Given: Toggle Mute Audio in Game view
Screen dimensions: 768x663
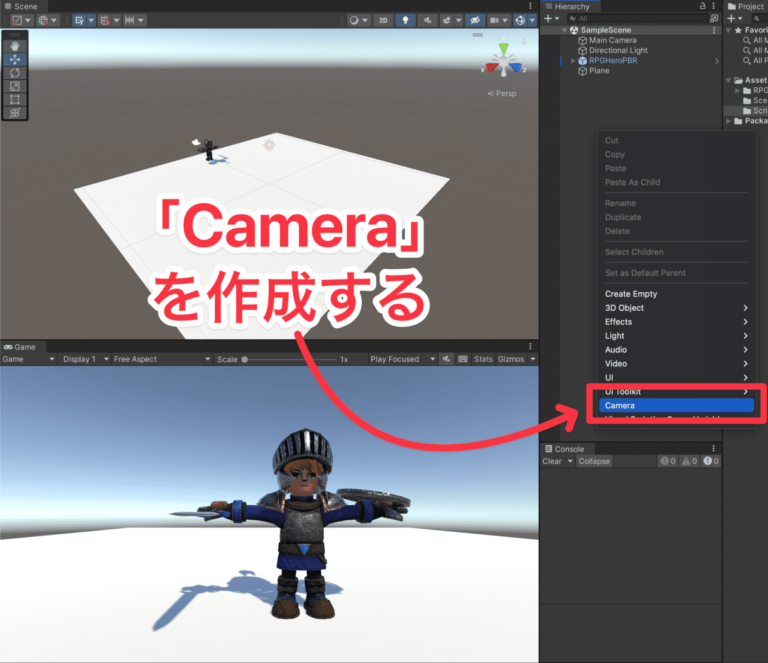Looking at the screenshot, I should pyautogui.click(x=446, y=359).
